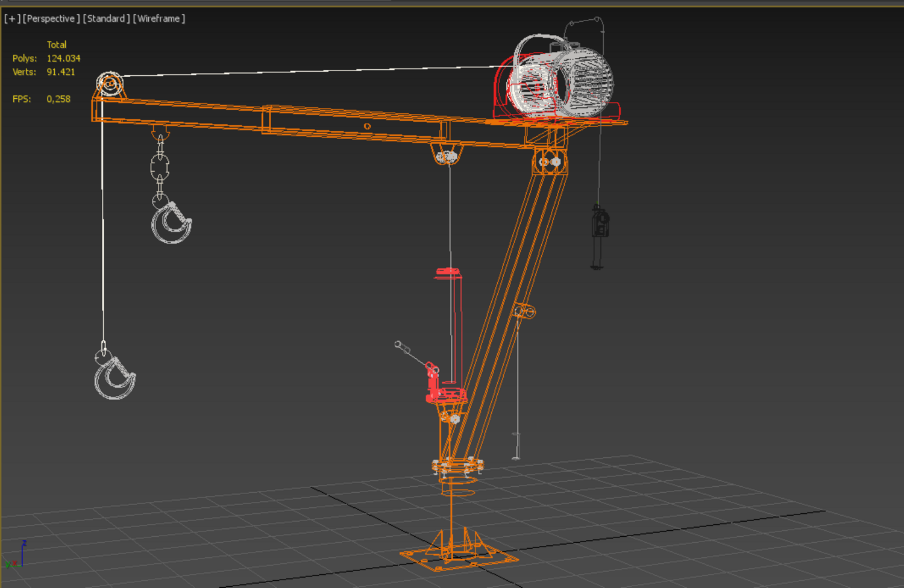The height and width of the screenshot is (588, 904).
Task: Click the Polys: statistics label
Action: pos(25,58)
